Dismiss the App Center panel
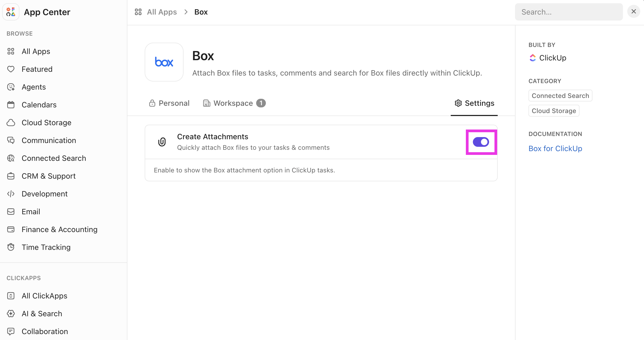Screen dimensions: 644x340 (634, 11)
